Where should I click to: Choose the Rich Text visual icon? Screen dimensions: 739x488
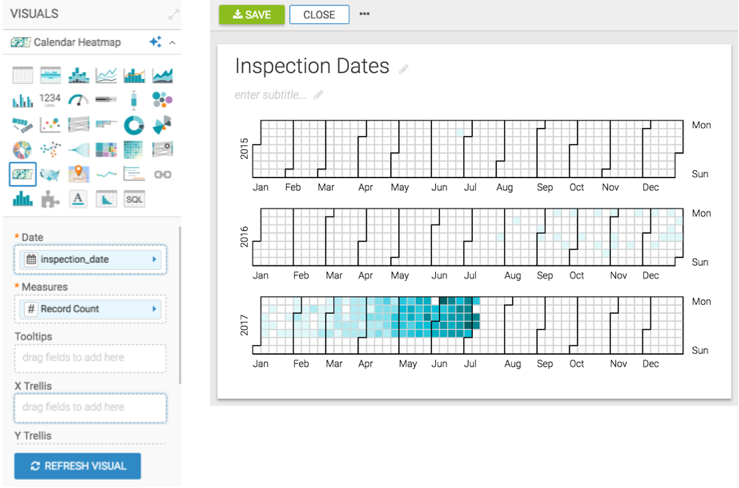(78, 199)
